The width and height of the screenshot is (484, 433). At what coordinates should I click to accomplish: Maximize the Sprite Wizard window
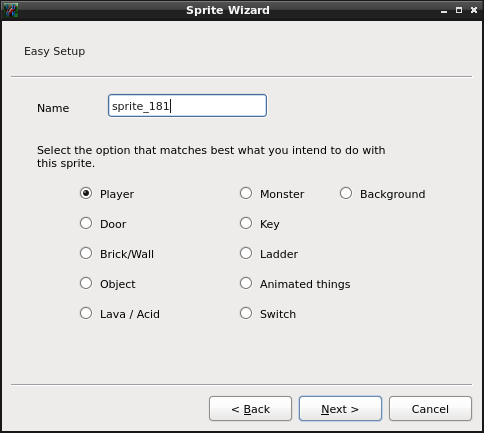point(459,10)
